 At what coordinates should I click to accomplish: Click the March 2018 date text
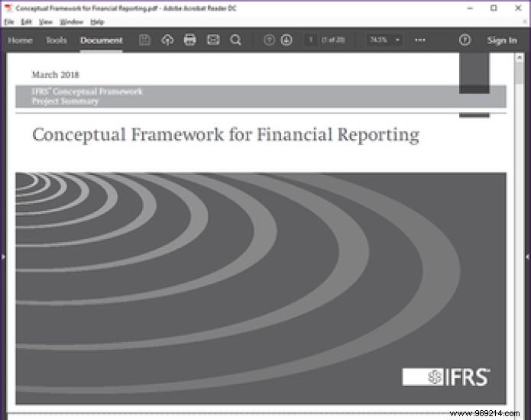[x=55, y=75]
